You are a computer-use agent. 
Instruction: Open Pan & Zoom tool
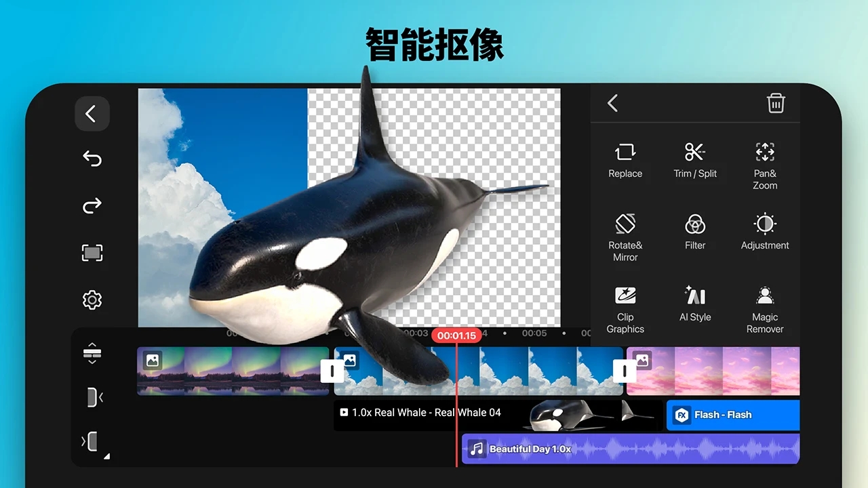point(765,166)
